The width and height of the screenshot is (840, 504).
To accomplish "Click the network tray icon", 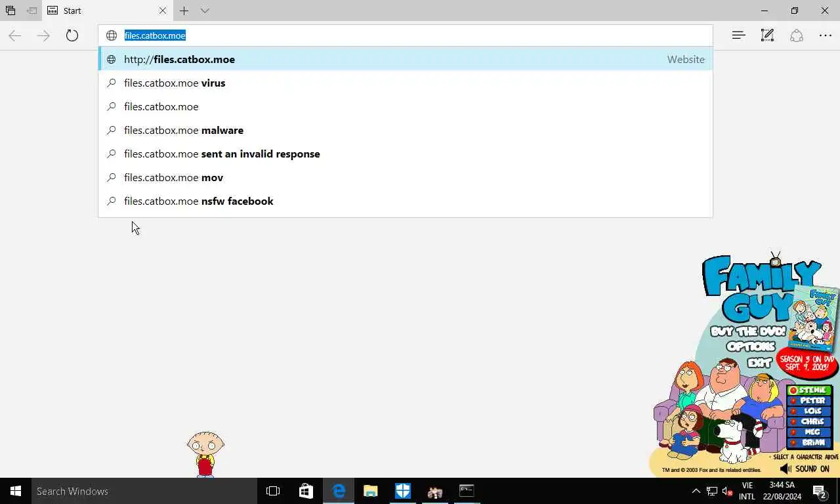I will pyautogui.click(x=712, y=491).
